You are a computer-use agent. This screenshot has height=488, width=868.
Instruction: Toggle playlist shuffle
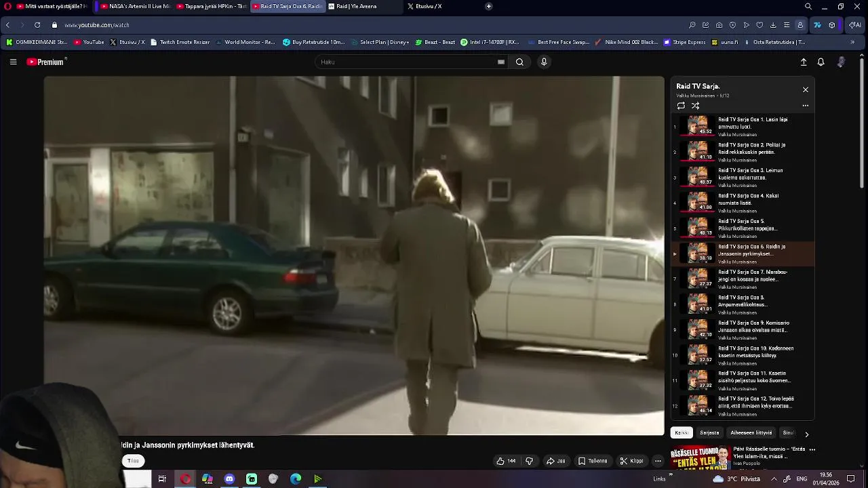click(x=695, y=106)
